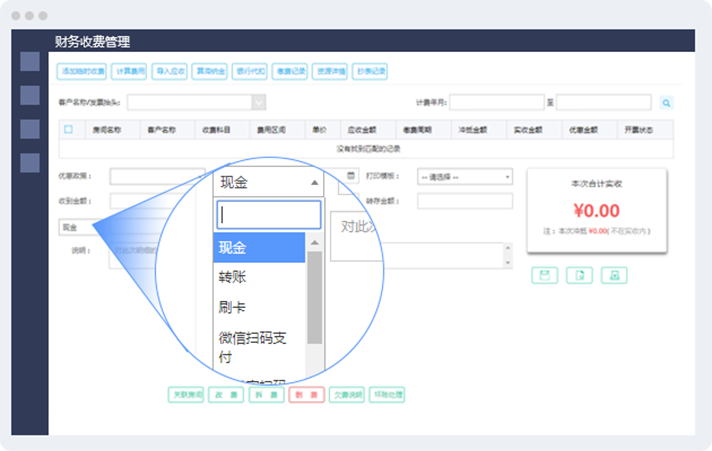Open the third sidebar square icon
The image size is (712, 451).
[x=30, y=129]
